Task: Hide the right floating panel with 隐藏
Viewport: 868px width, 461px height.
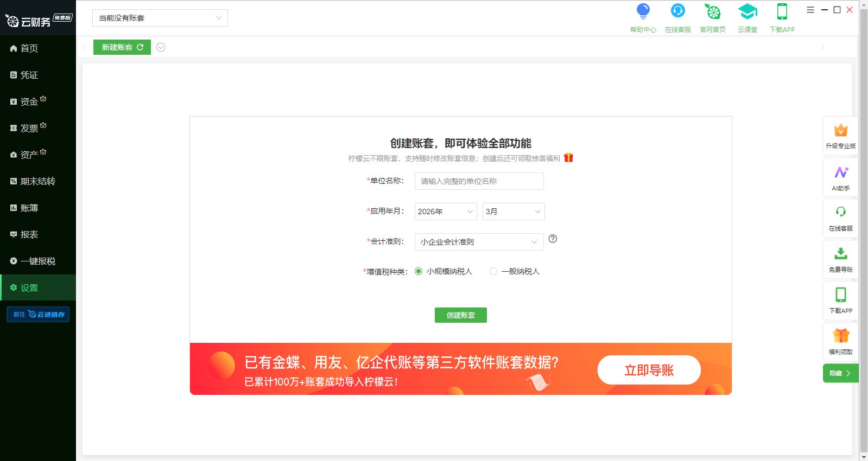Action: point(840,373)
